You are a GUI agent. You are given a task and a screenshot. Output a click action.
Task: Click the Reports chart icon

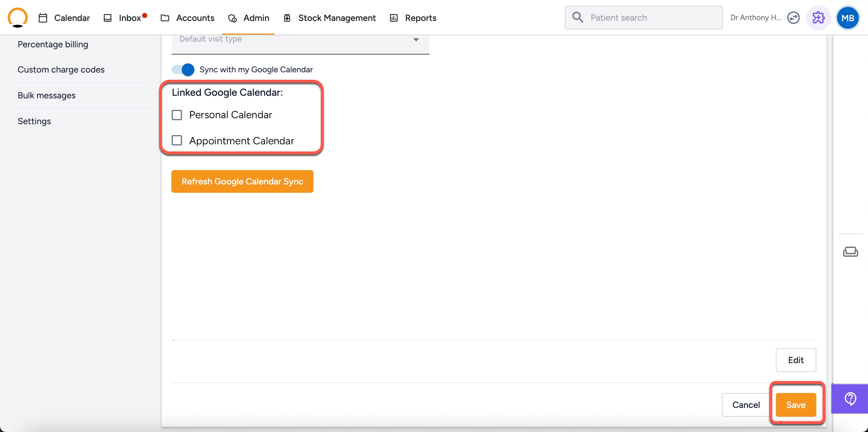[x=394, y=18]
